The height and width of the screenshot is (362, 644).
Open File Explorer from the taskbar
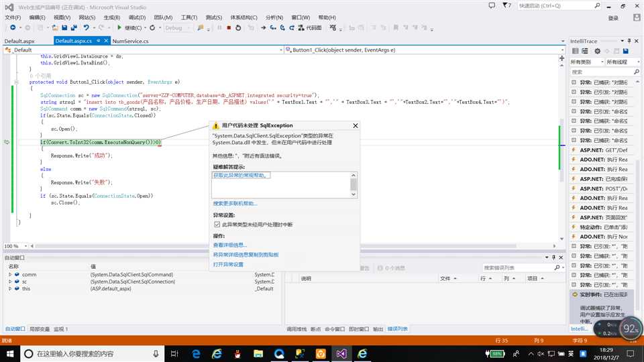point(258,353)
